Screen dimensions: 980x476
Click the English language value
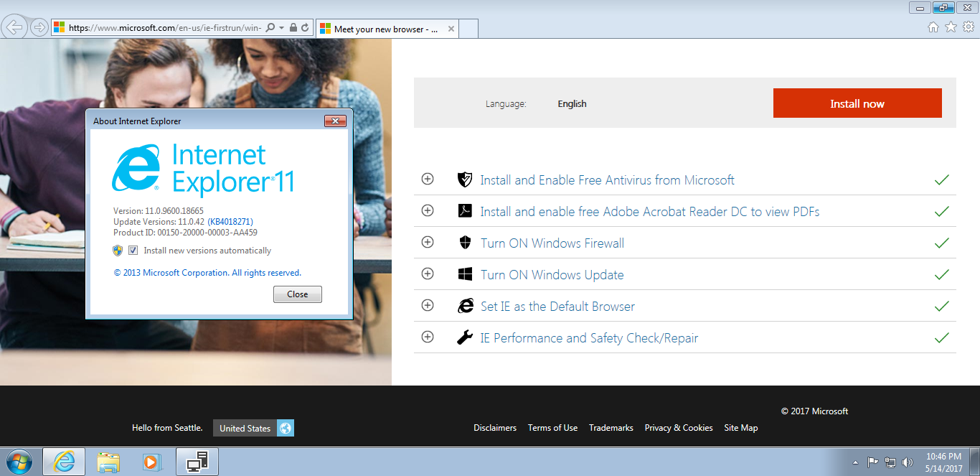573,104
